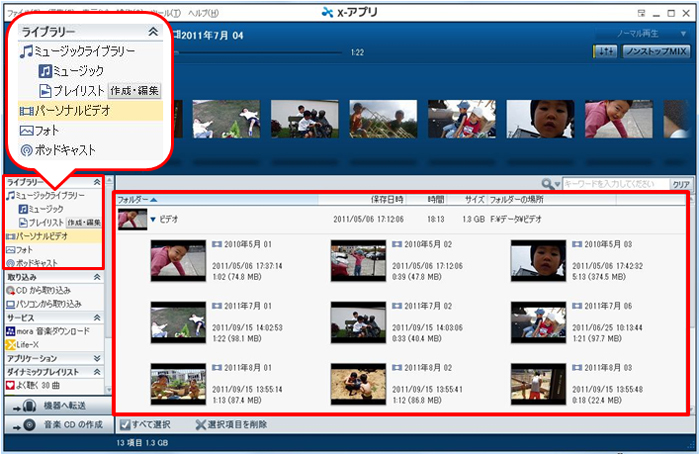Open the ヘルプ menu
Image resolution: width=700 pixels, height=455 pixels.
coord(202,11)
